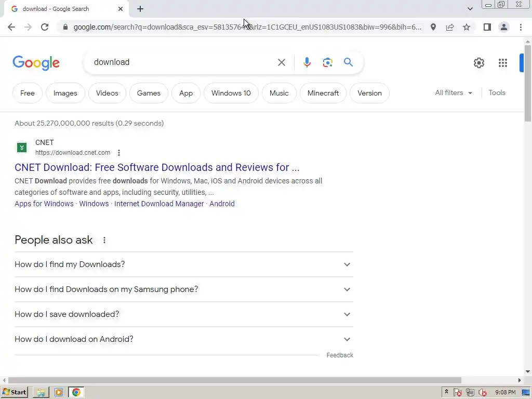The width and height of the screenshot is (532, 399).
Task: Expand How do I find my Downloads?
Action: click(184, 264)
